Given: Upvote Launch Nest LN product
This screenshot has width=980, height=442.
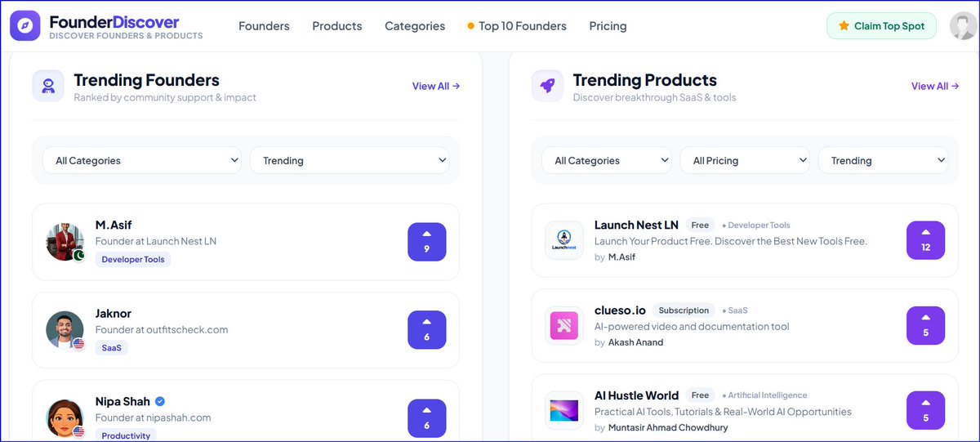Looking at the screenshot, I should point(926,240).
